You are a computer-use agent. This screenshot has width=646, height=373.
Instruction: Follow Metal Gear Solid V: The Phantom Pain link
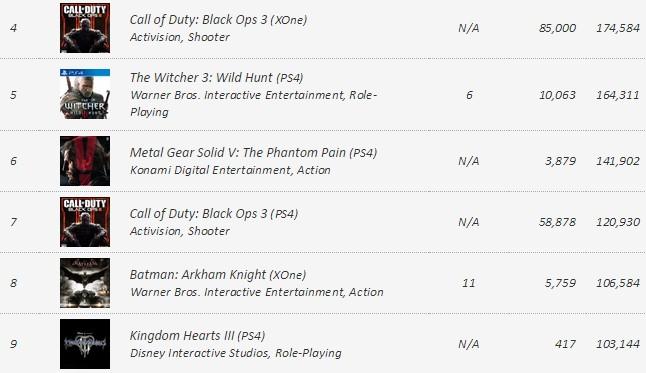(x=253, y=153)
